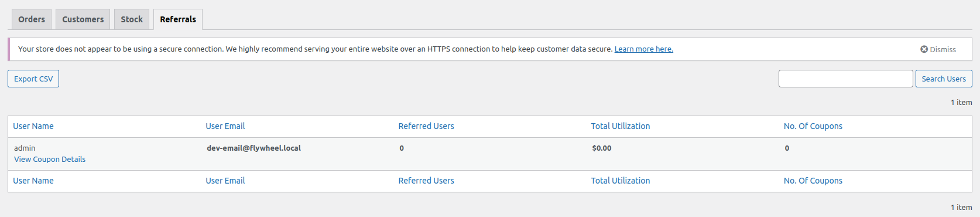Sort by Total Utilization in header row
Image resolution: width=980 pixels, height=217 pixels.
[621, 126]
